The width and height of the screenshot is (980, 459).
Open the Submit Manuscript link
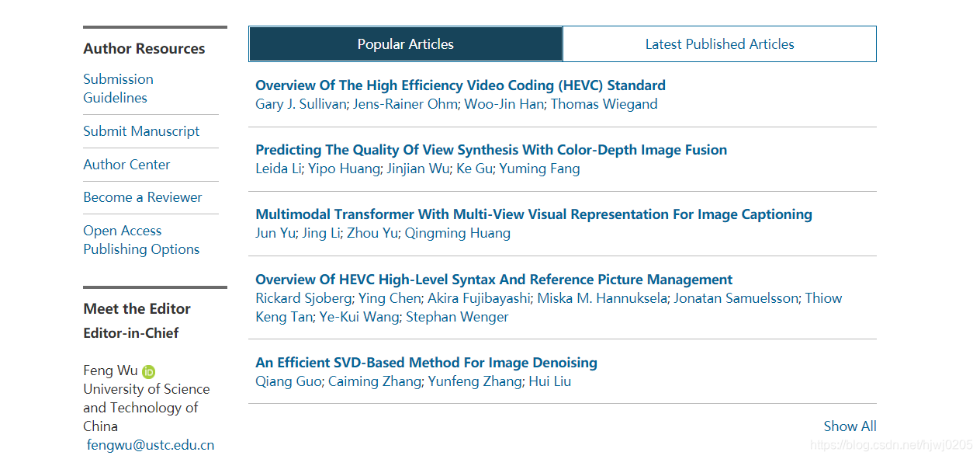tap(141, 131)
